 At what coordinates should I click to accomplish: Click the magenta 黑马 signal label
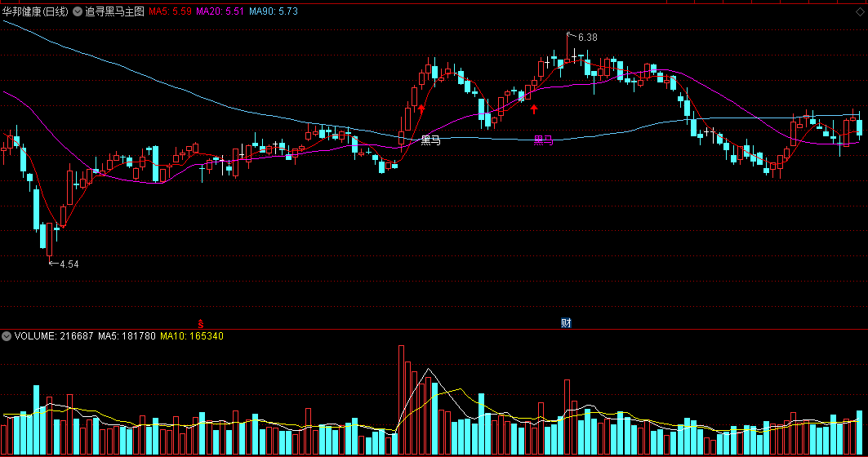[543, 140]
